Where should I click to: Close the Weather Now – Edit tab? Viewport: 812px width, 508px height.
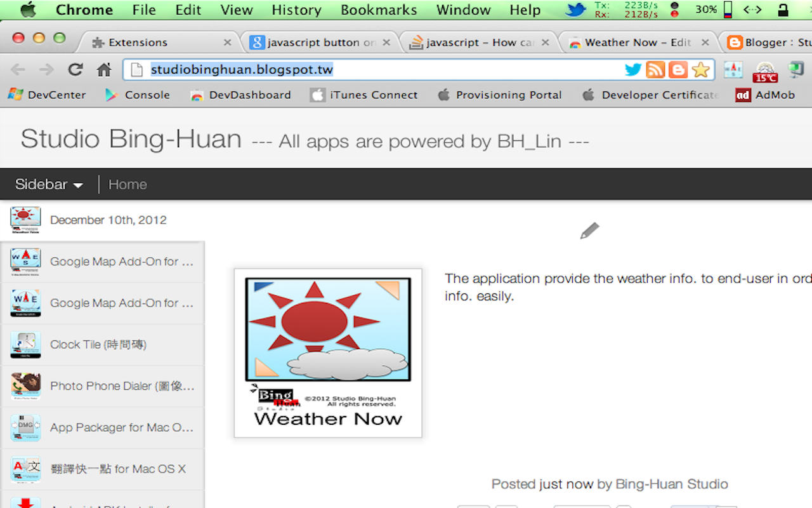(x=705, y=43)
